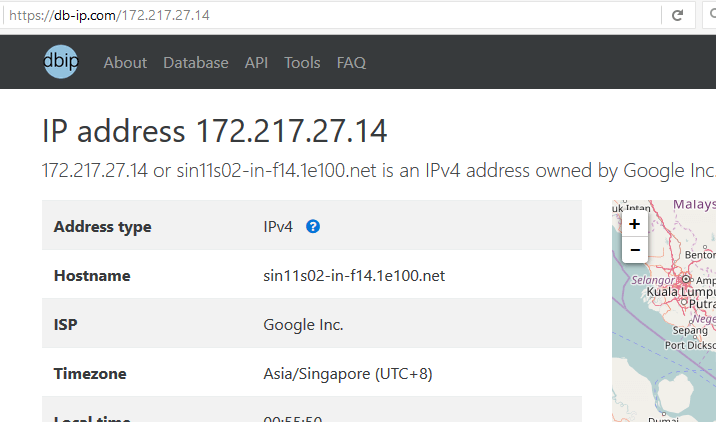
Task: Click the IPv4 address description subtitle
Action: pos(379,171)
